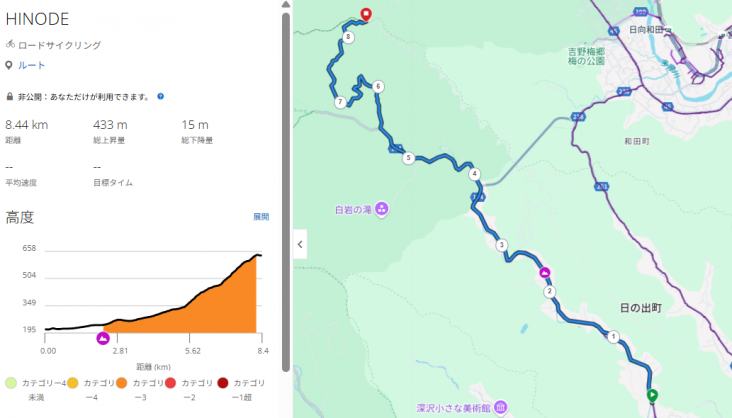Open the ルート link
The height and width of the screenshot is (418, 732).
coord(31,66)
